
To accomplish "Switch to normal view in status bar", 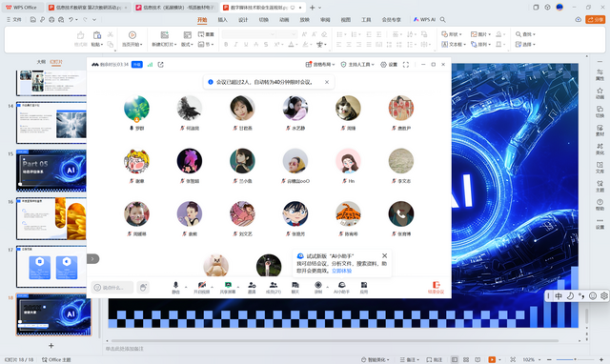I will [x=455, y=360].
